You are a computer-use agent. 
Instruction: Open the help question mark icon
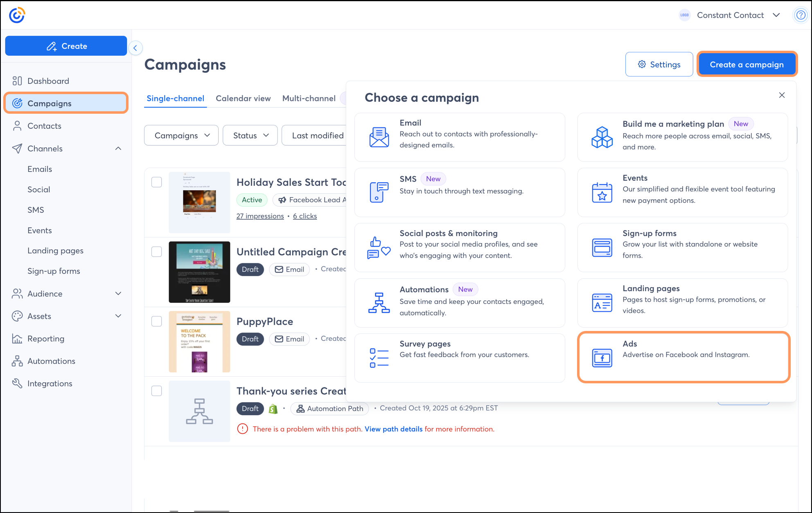pyautogui.click(x=801, y=15)
